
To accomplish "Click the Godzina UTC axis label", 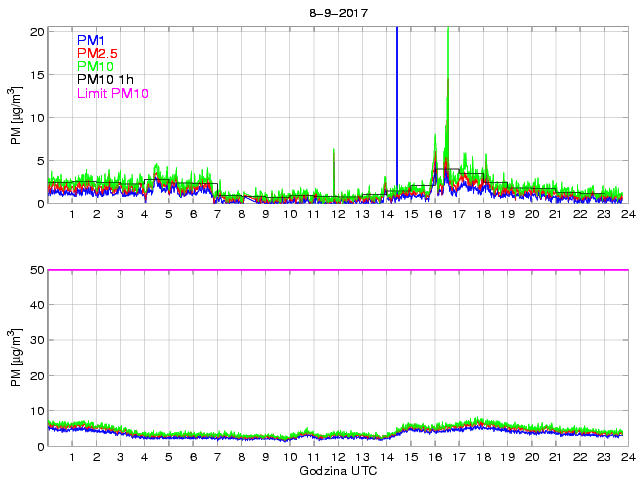I will 337,470.
